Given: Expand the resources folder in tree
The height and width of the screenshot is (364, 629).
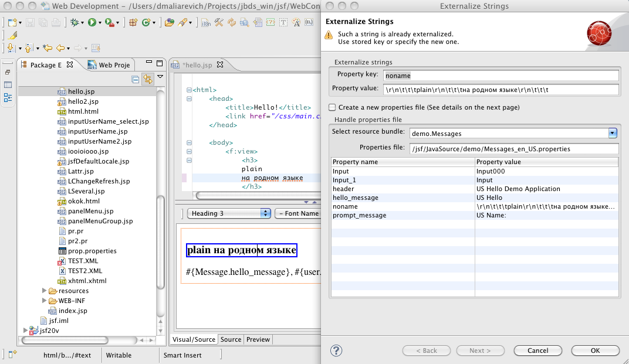Looking at the screenshot, I should [x=45, y=291].
